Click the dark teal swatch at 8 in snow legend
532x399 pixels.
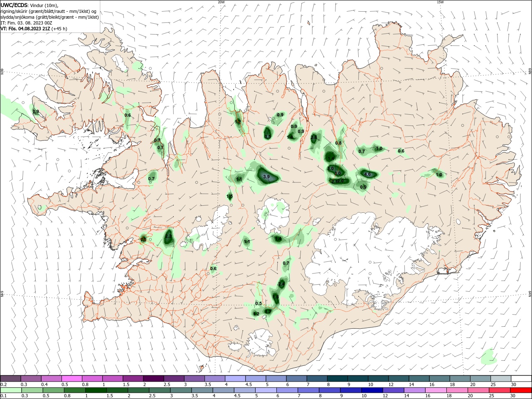point(337,379)
